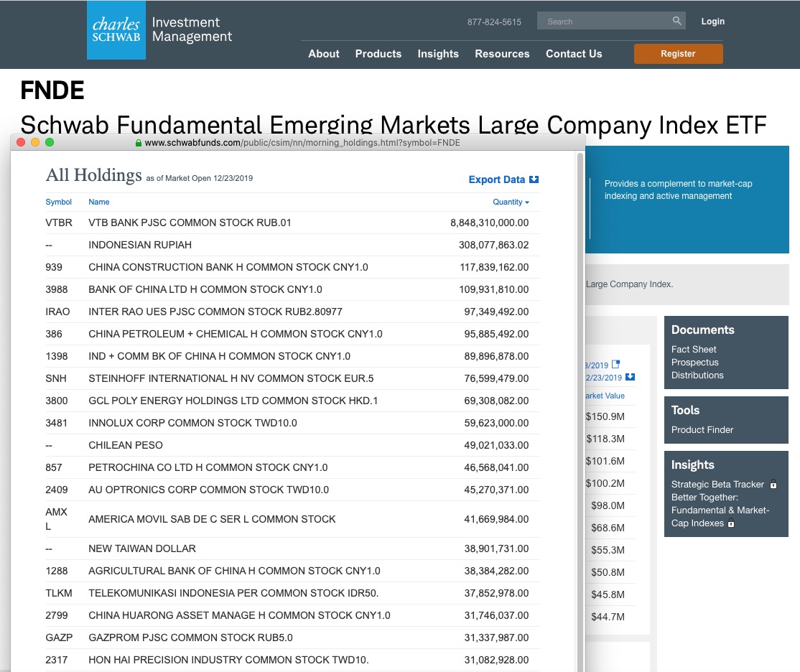The width and height of the screenshot is (800, 672).
Task: Select GCL POLY ENERGY HOLDINGS row name
Action: [x=233, y=401]
